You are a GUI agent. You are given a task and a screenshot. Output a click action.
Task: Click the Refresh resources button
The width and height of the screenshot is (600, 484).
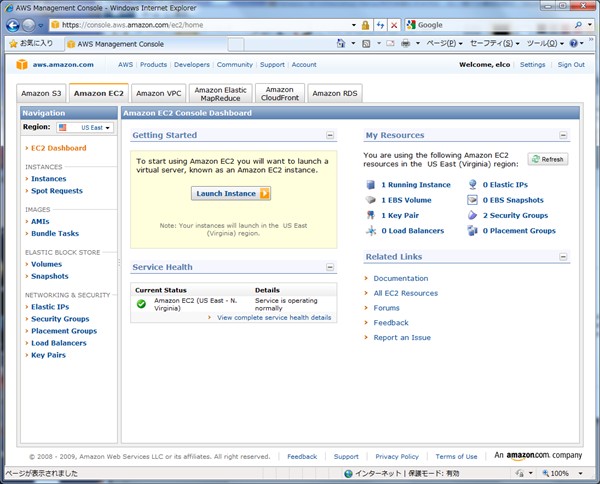[x=548, y=159]
